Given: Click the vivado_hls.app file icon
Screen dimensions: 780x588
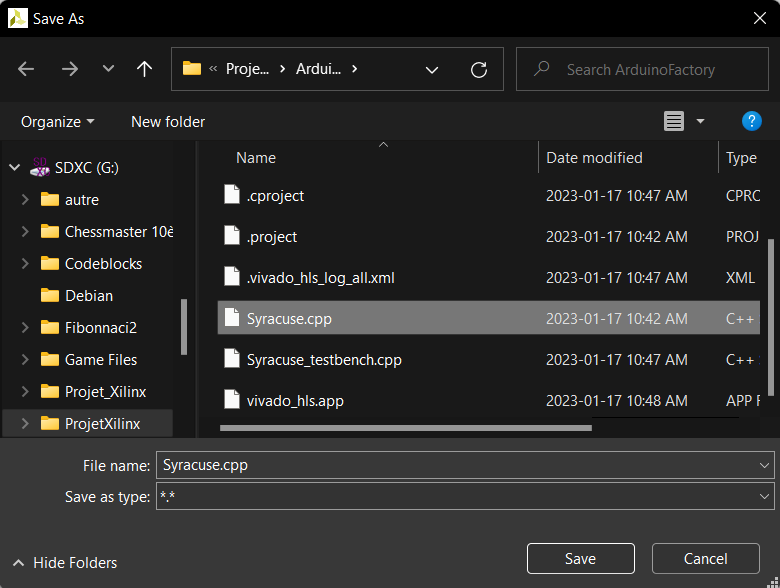Looking at the screenshot, I should [x=232, y=400].
